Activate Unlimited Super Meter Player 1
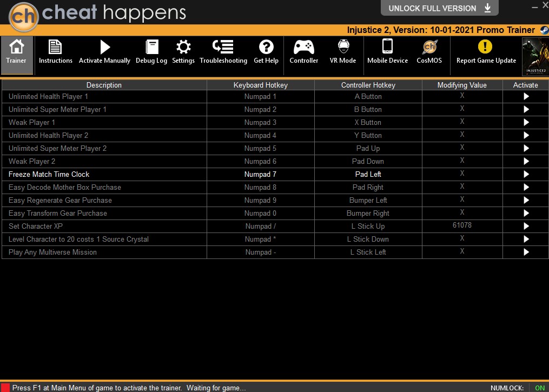 (x=526, y=110)
